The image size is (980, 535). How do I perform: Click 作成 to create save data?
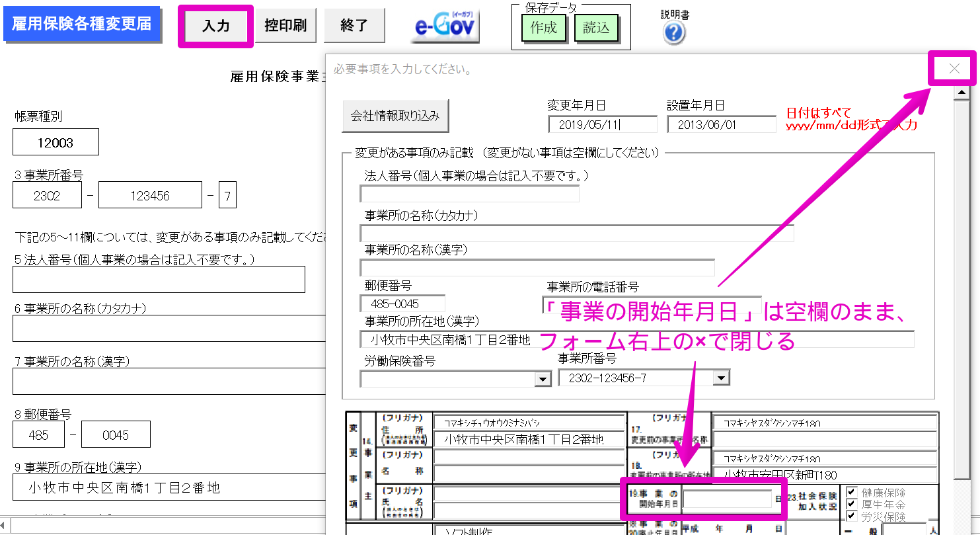[x=544, y=28]
